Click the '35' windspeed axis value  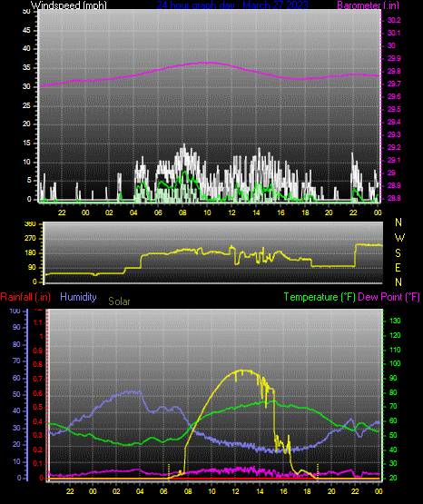pos(26,68)
